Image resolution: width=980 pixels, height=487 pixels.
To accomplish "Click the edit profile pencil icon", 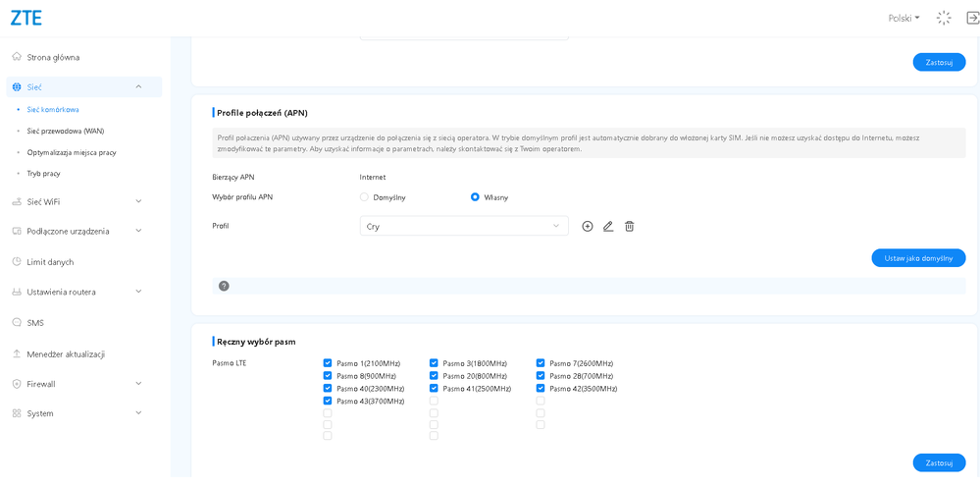I will pos(608,226).
